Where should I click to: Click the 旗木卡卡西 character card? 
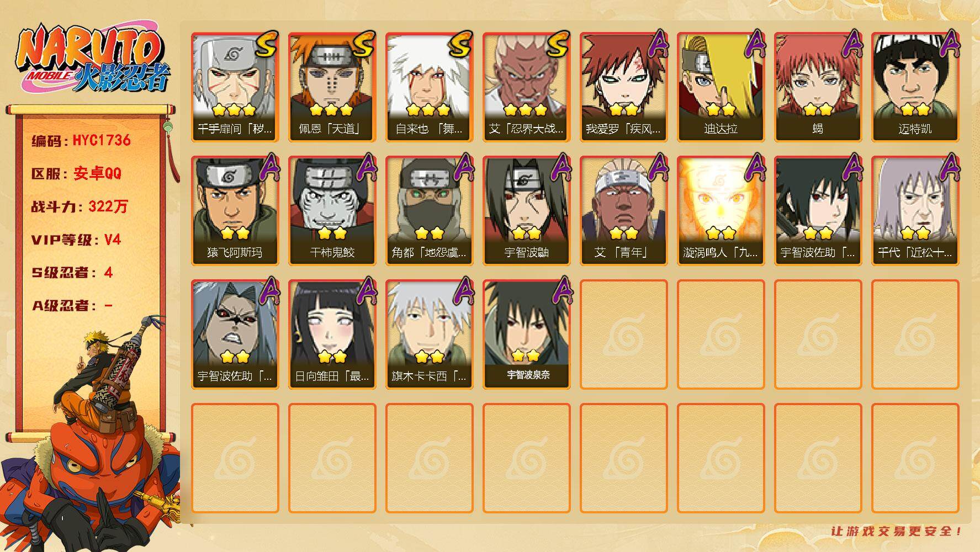pyautogui.click(x=429, y=335)
